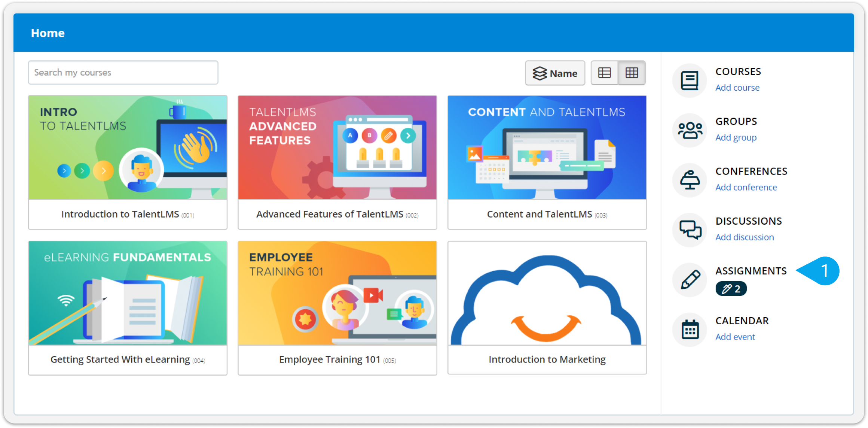Click the Add event link
Viewport: 868px width, 428px height.
[735, 337]
